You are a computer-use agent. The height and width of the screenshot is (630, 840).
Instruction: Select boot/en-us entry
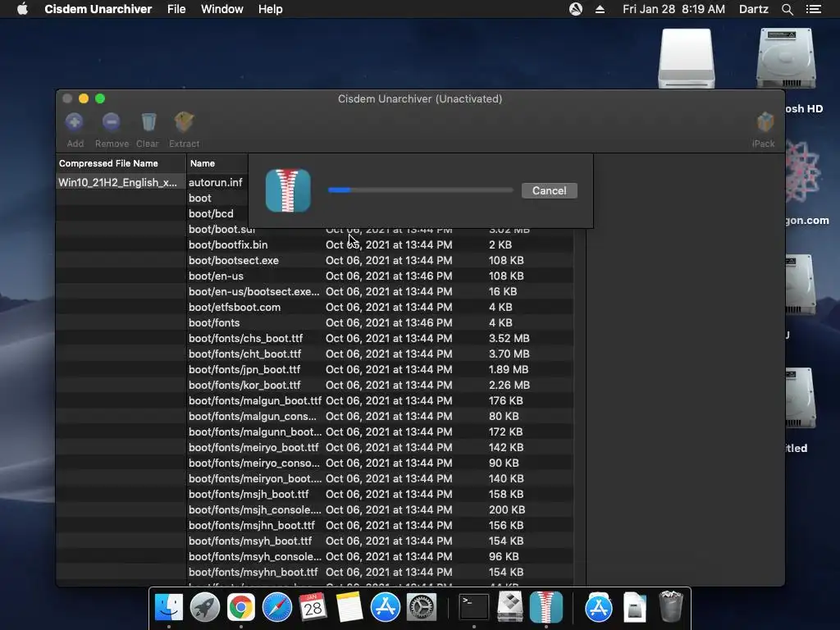pos(381,276)
